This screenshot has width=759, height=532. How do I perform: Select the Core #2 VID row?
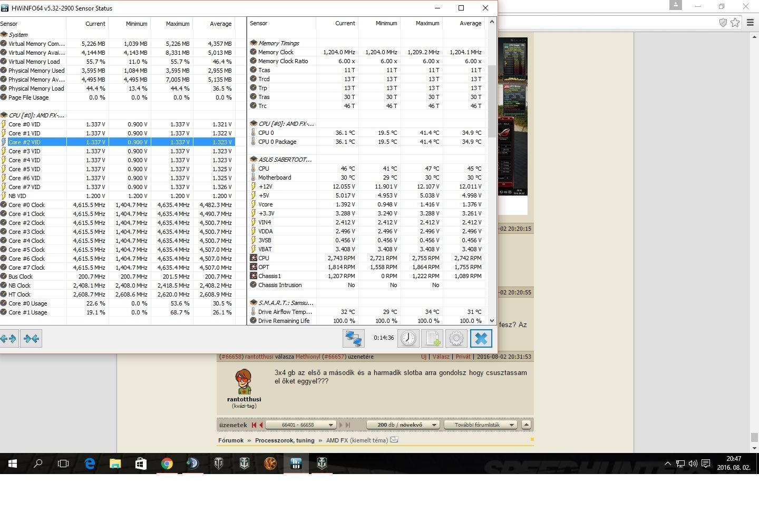coord(117,142)
